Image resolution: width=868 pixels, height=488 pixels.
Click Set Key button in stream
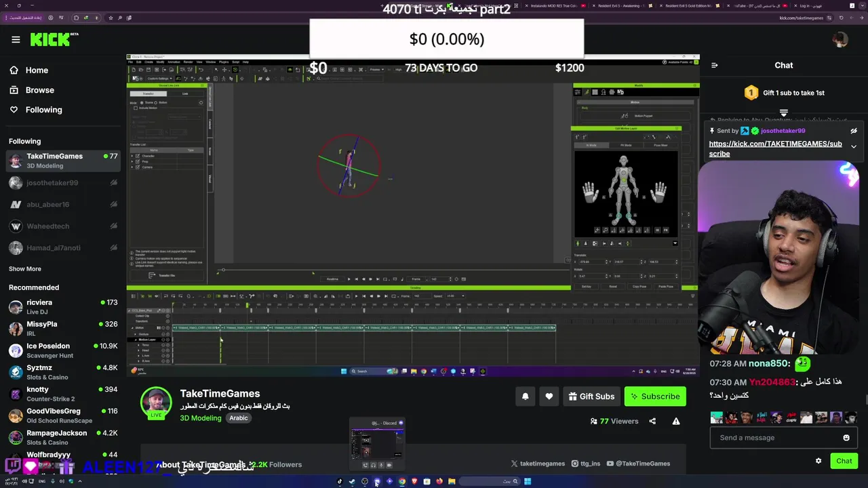point(587,286)
